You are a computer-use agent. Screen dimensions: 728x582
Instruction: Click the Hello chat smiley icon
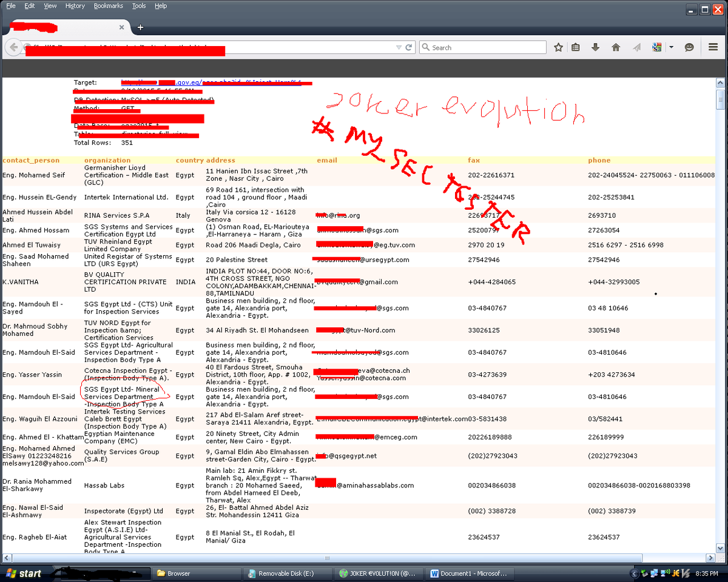click(689, 47)
